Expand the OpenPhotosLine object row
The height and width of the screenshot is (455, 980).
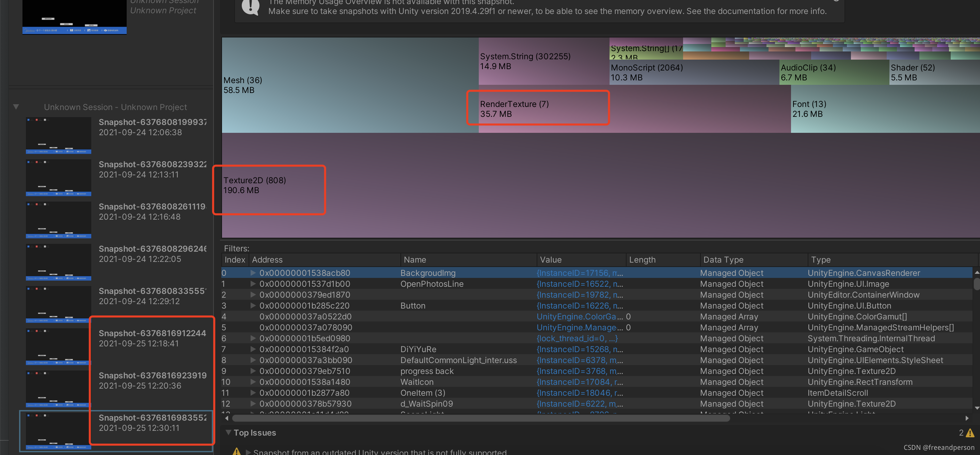[253, 284]
